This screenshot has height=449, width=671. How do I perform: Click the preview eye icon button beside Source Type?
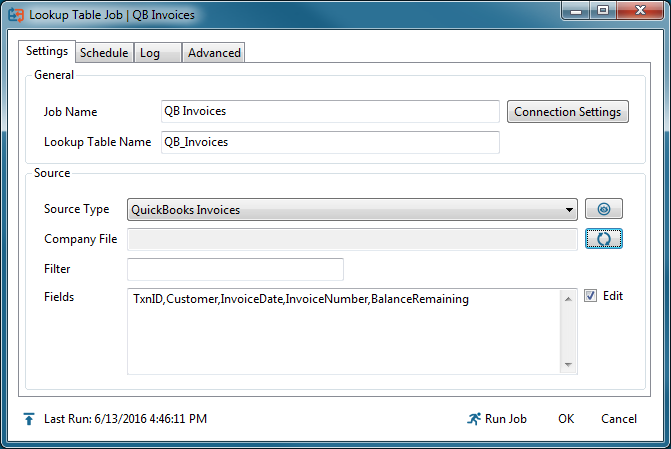[x=603, y=209]
